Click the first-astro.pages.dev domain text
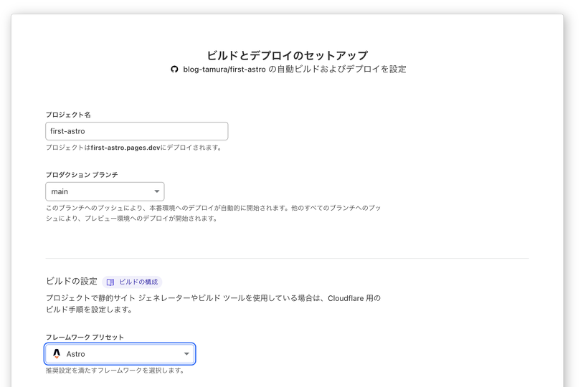The image size is (588, 387). click(125, 148)
